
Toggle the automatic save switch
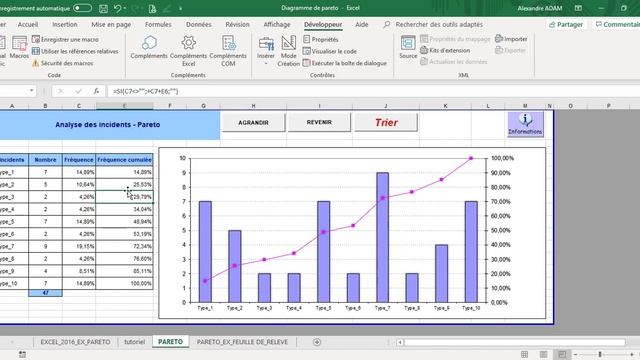(x=82, y=8)
